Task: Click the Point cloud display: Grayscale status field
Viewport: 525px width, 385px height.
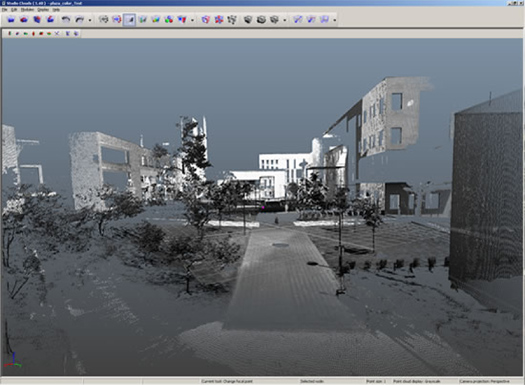Action: [417, 381]
